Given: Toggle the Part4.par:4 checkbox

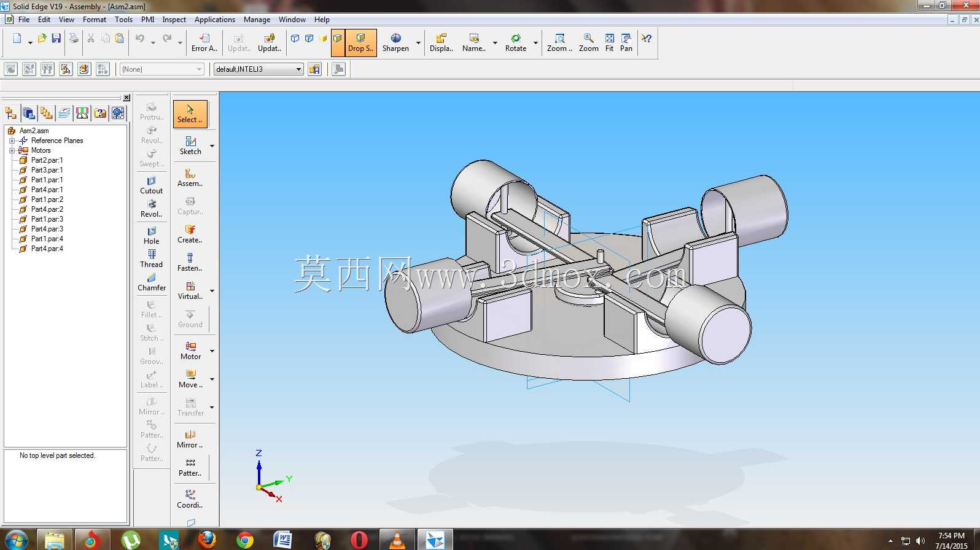Looking at the screenshot, I should click(x=23, y=249).
